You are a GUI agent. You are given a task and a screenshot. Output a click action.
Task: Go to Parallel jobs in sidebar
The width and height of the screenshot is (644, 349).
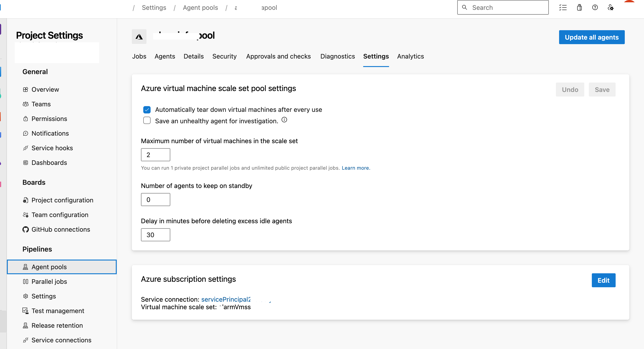(49, 282)
